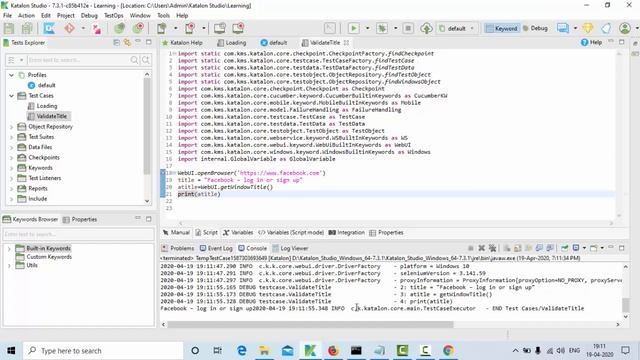640x360 pixels.
Task: Click the Git diamond toolbar icon
Action: point(69,28)
